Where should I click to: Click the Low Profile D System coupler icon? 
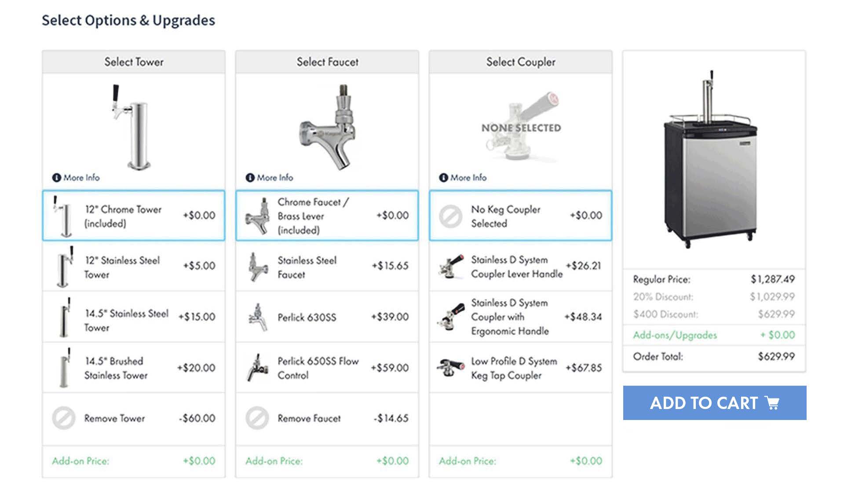tap(451, 367)
